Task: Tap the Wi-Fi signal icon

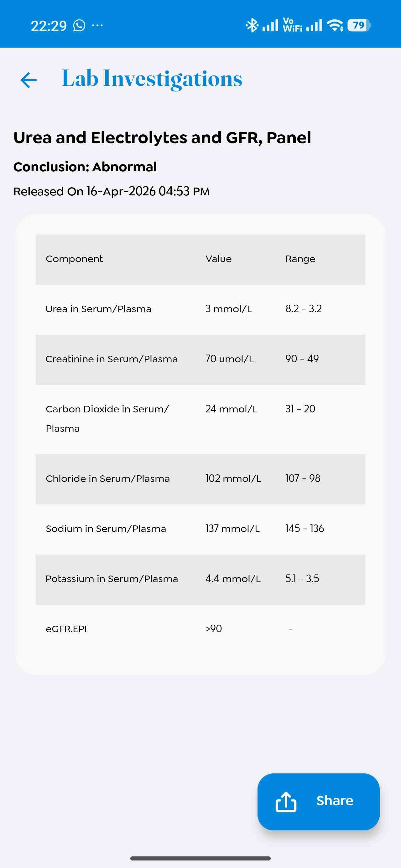Action: pos(335,26)
